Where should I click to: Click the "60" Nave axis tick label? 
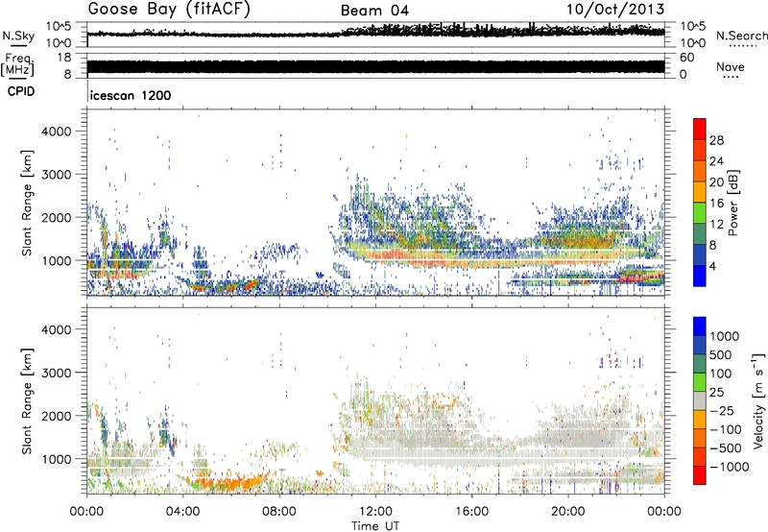coord(686,58)
